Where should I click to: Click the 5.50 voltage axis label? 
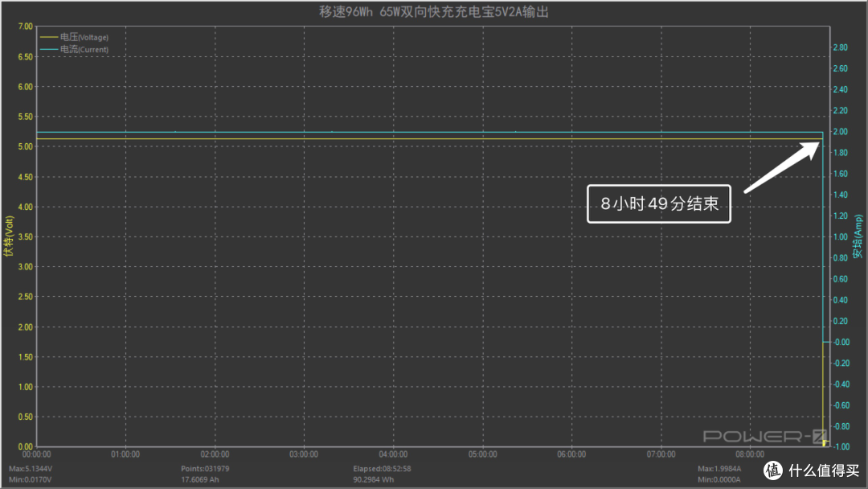point(26,117)
